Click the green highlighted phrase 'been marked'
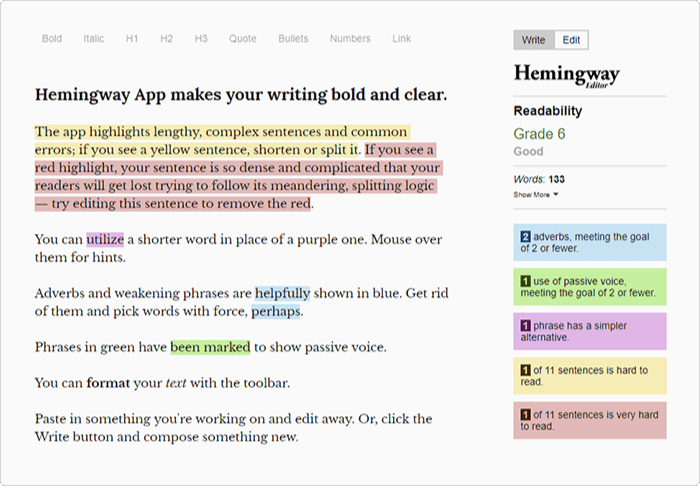 210,347
